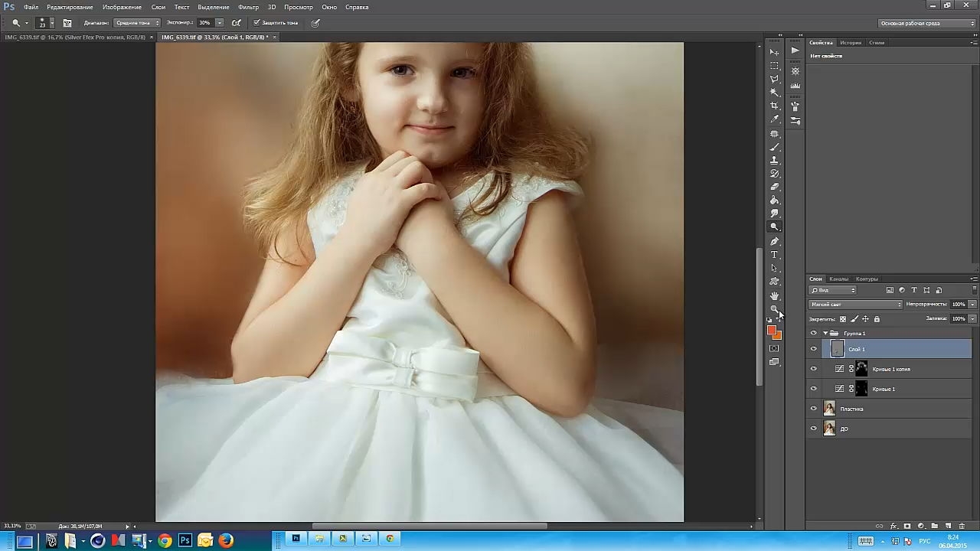This screenshot has height=551, width=980.
Task: Open the tool preset picker
Action: (x=18, y=23)
